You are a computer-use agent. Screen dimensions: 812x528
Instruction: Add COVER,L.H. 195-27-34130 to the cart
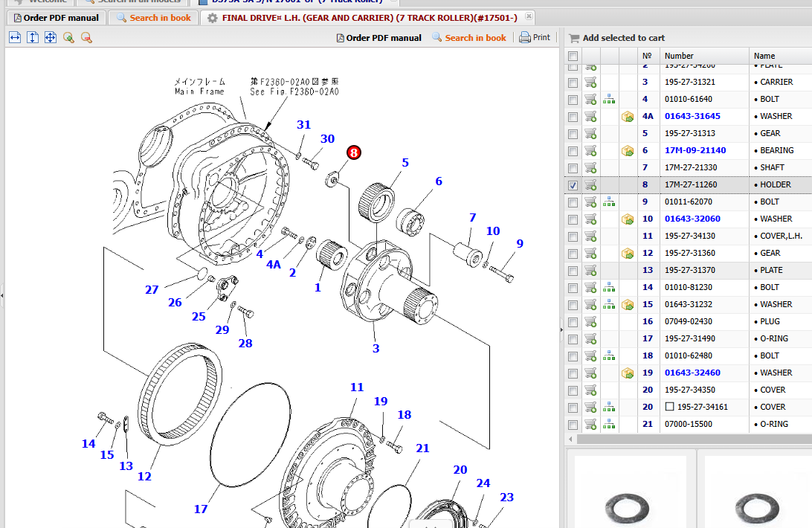tap(590, 236)
